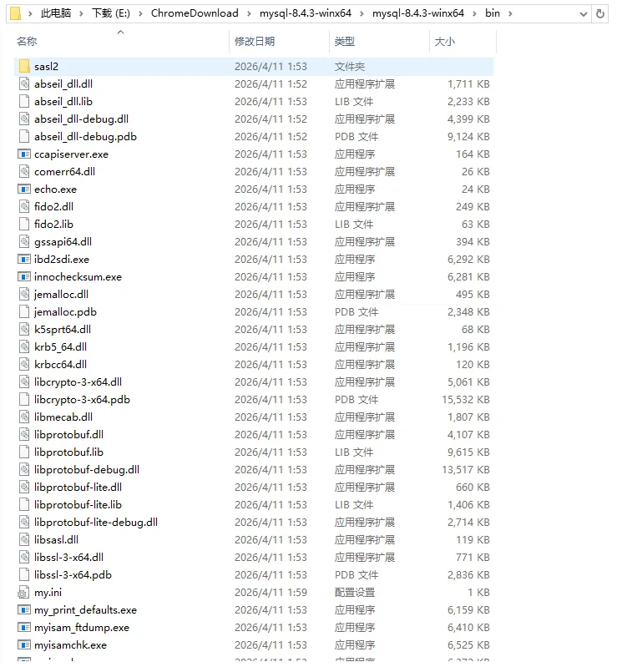
Task: Select the krbcc64.dll file name
Action: (x=60, y=365)
